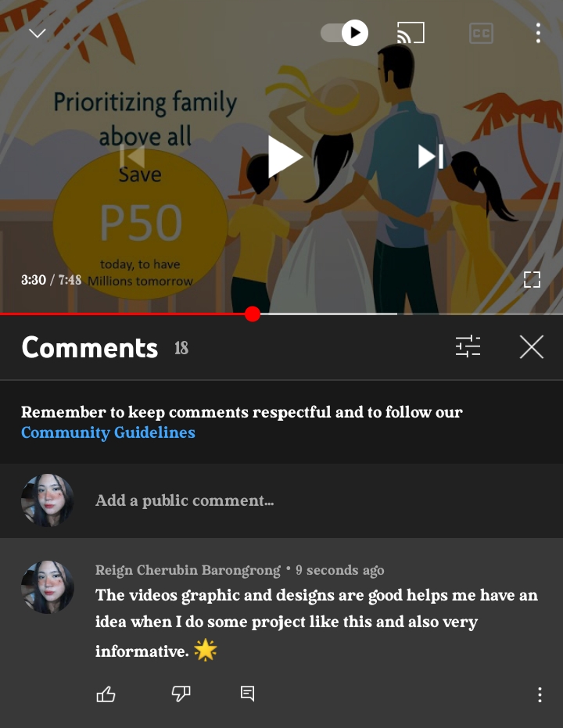Image resolution: width=563 pixels, height=728 pixels.
Task: Click the commenter's profile picture thumbnail
Action: [x=48, y=587]
